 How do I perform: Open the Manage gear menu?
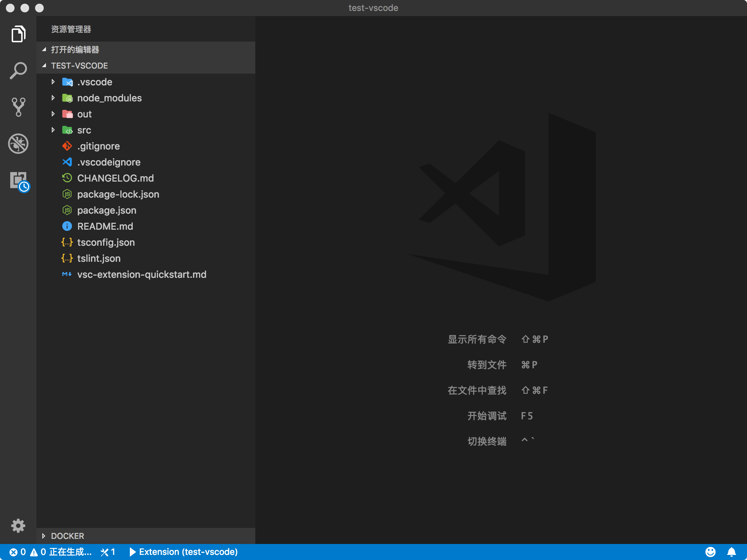coord(18,525)
